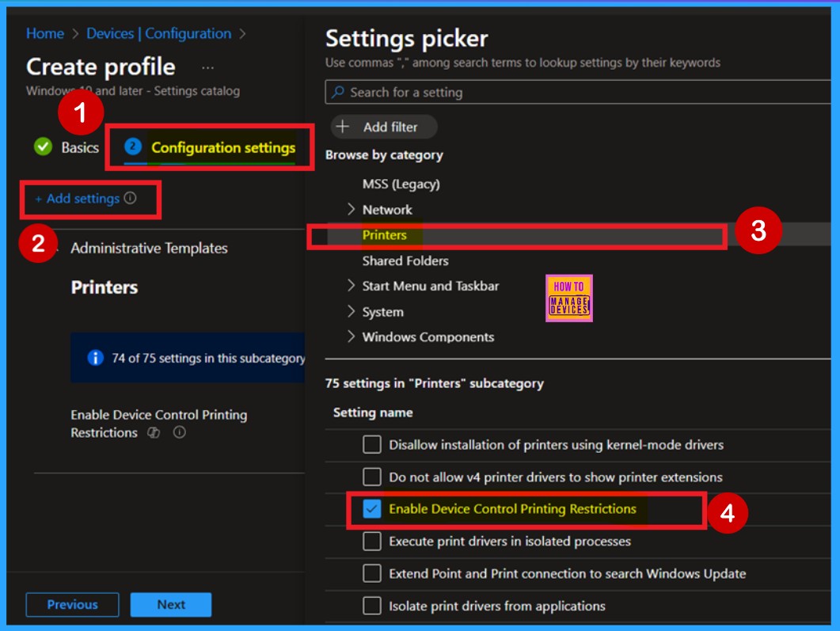Click the green Basics completed checkmark icon
The height and width of the screenshot is (631, 840).
tap(43, 147)
